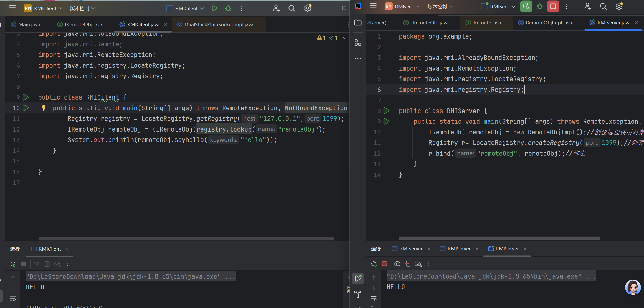644x308 pixels.
Task: Rerun RMIServer using green rerun toolbar icon
Action: [526, 7]
